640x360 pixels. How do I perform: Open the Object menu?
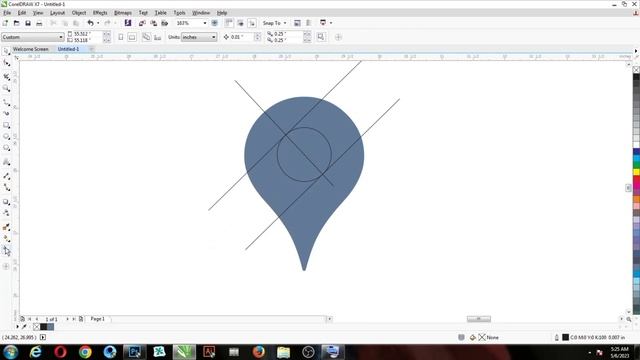[x=79, y=13]
